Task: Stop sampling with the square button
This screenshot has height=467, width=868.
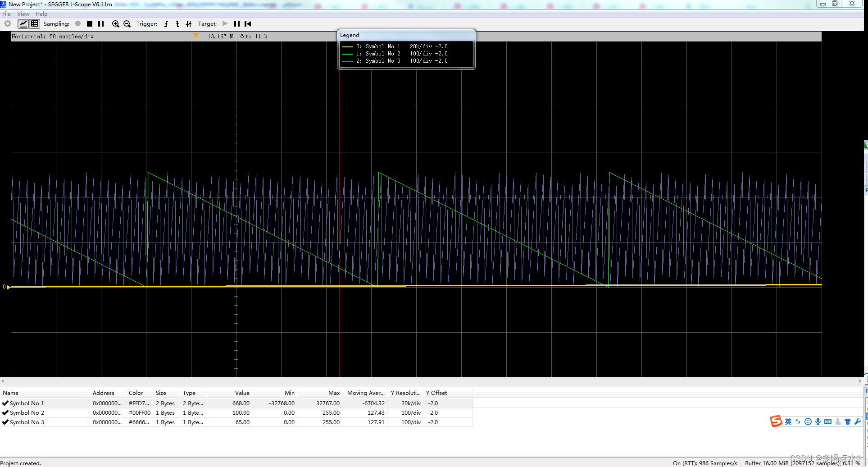Action: point(90,24)
